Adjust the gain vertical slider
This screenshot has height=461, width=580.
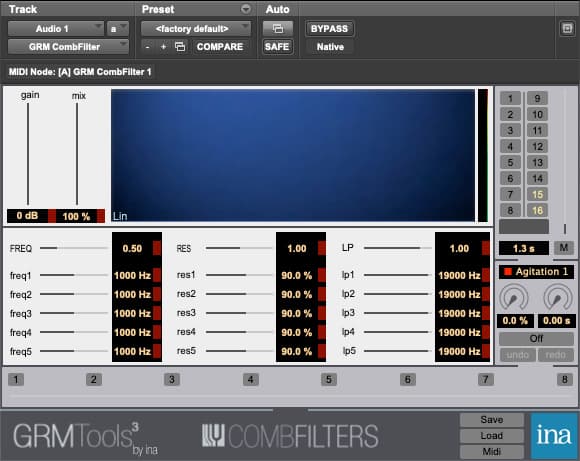[x=28, y=154]
